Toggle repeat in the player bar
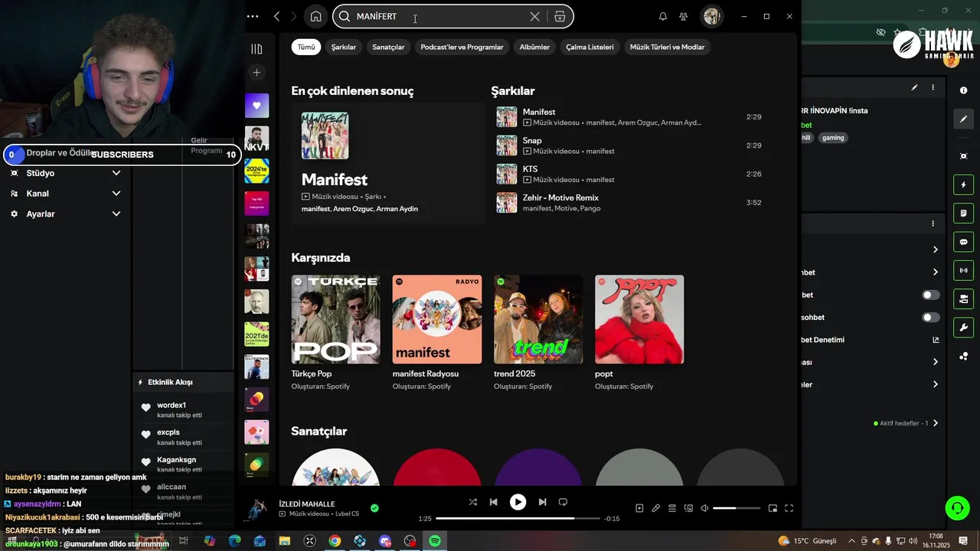The image size is (980, 551). pos(563,502)
